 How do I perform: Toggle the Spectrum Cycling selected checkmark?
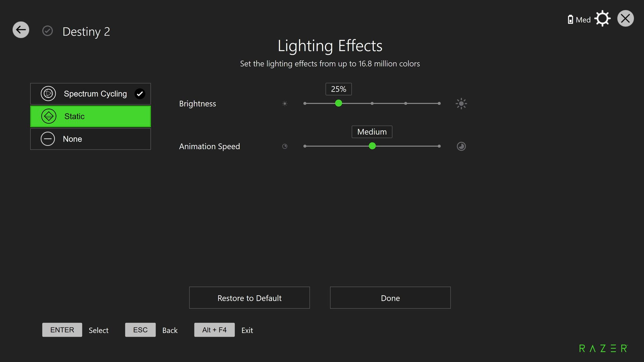(x=140, y=94)
